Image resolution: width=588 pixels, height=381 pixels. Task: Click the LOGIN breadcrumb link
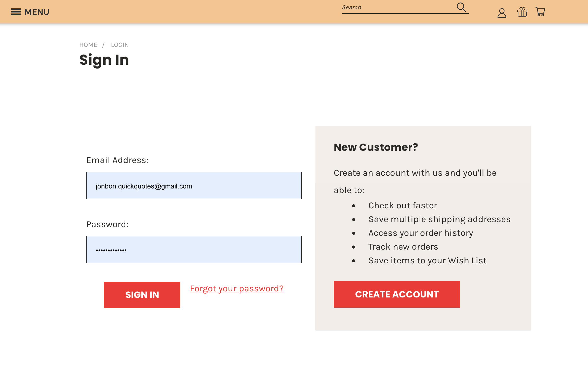(x=120, y=45)
